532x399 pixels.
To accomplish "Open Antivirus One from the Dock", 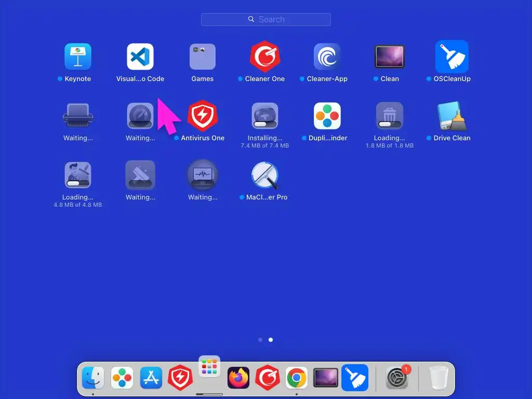I will tap(180, 378).
